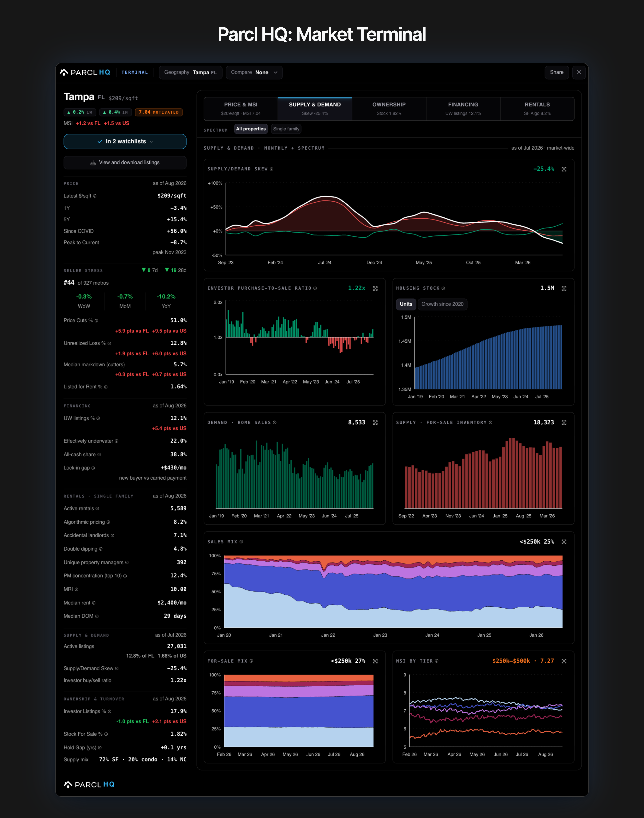Click the 7.04 MOTIVATED badge
This screenshot has width=644, height=818.
coord(159,112)
